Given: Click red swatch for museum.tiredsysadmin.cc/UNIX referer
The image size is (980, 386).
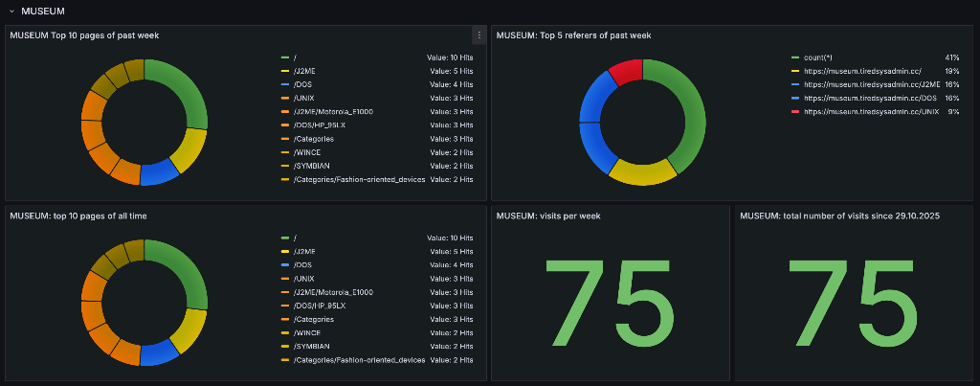Looking at the screenshot, I should coord(794,111).
